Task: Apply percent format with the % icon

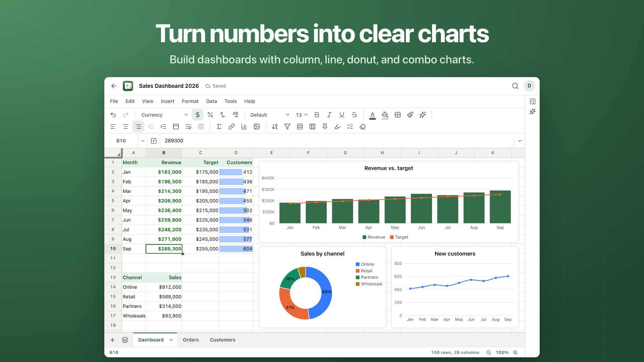Action: 210,115
